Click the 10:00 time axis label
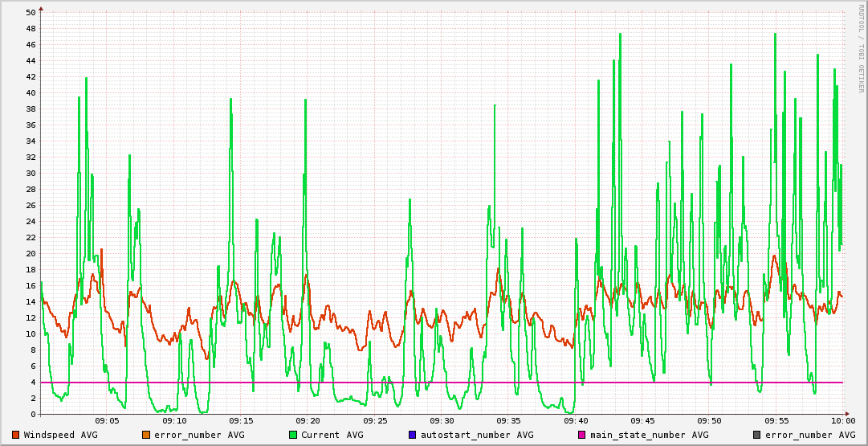This screenshot has width=868, height=446. click(x=842, y=420)
